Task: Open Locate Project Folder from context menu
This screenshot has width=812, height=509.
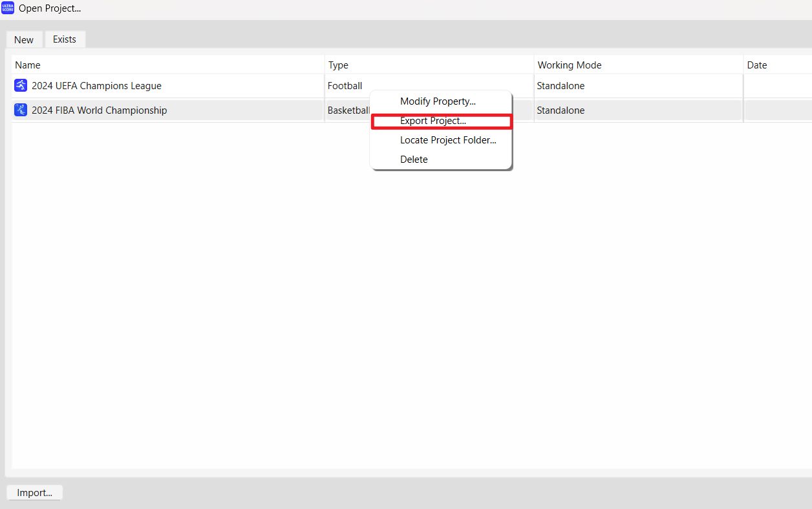Action: (x=448, y=140)
